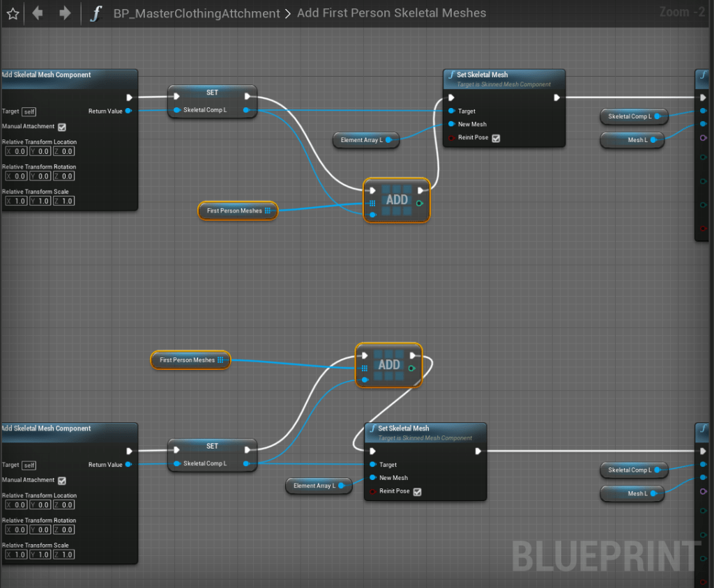The image size is (714, 588).
Task: Click the output pin of the upper Element Array L node
Action: (388, 140)
